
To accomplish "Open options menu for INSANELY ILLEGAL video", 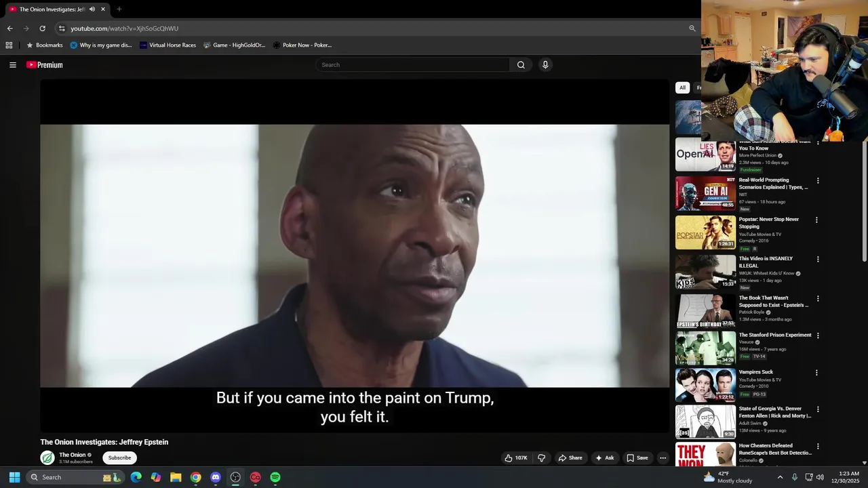I will coord(816,260).
